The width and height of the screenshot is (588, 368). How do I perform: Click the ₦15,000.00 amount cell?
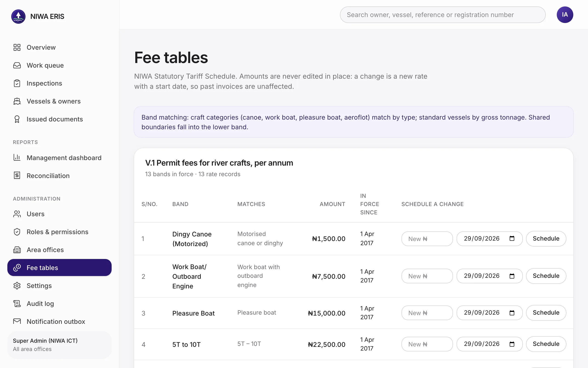click(x=327, y=313)
